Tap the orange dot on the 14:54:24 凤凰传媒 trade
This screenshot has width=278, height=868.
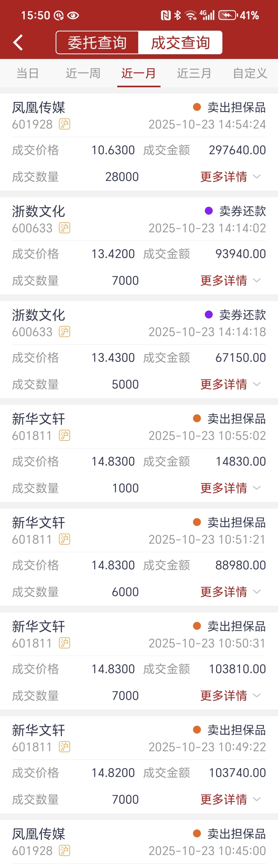197,107
